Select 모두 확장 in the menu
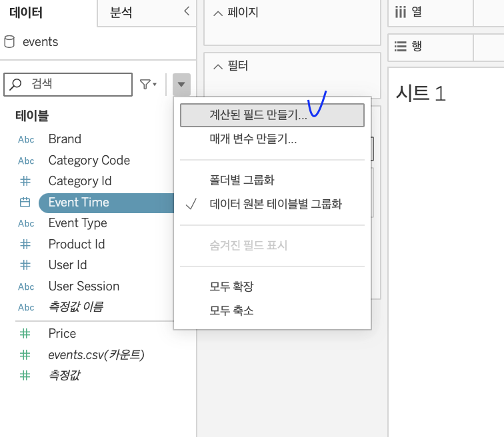The width and height of the screenshot is (504, 437). 272,286
